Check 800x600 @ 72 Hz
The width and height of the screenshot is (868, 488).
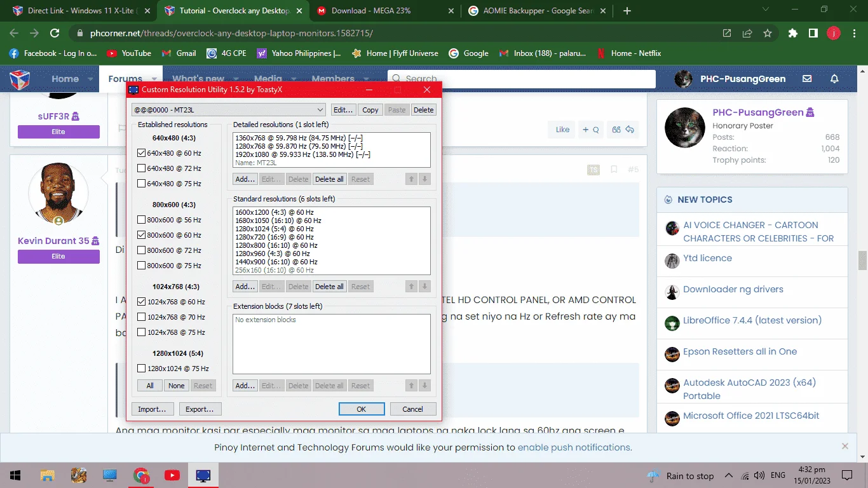141,250
